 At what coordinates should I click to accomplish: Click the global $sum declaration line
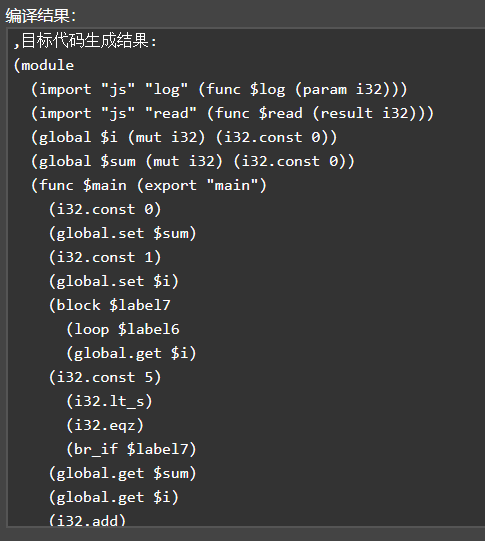[x=193, y=161]
